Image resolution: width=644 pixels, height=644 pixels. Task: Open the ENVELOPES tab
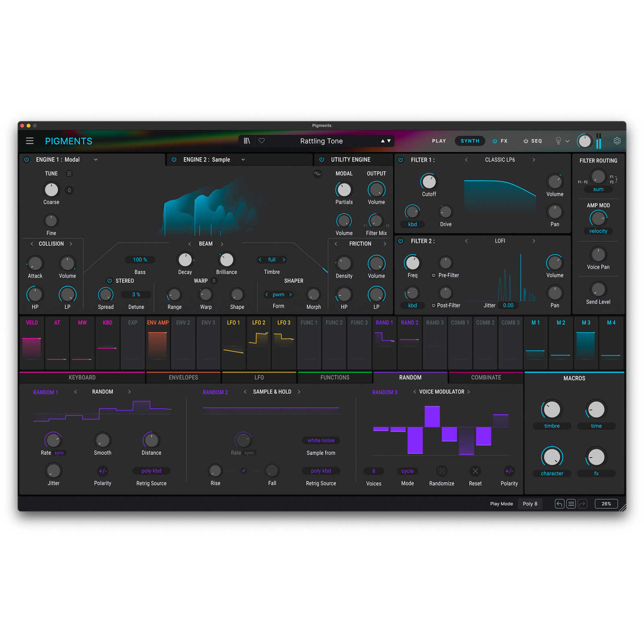184,378
